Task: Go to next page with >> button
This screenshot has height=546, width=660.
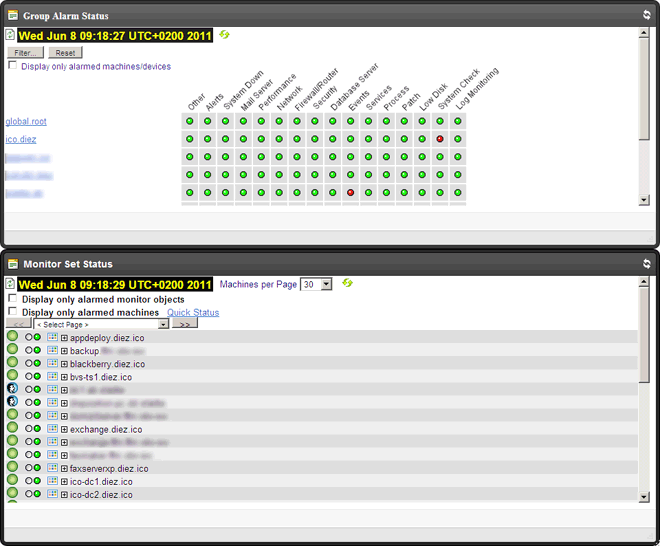Action: [x=185, y=324]
